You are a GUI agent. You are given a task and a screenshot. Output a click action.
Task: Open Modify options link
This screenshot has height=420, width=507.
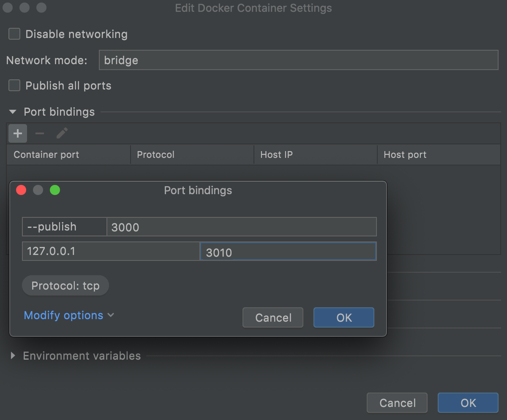63,315
